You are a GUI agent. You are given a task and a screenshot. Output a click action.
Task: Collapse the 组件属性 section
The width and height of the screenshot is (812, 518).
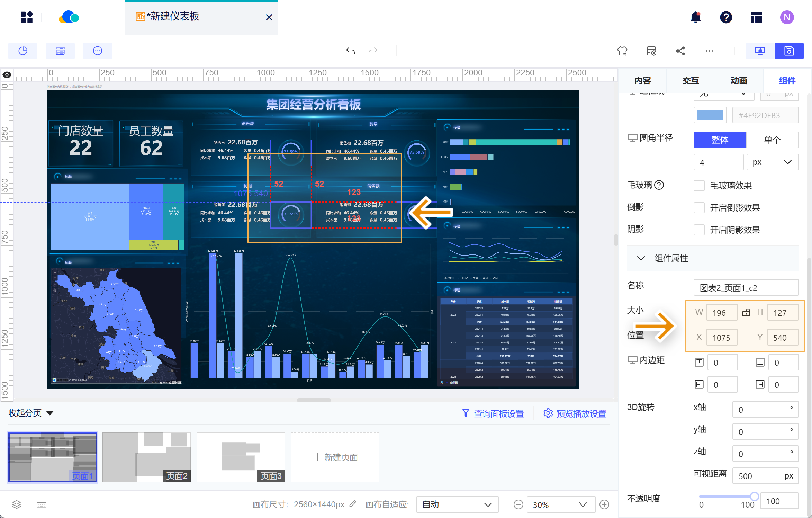coord(641,258)
